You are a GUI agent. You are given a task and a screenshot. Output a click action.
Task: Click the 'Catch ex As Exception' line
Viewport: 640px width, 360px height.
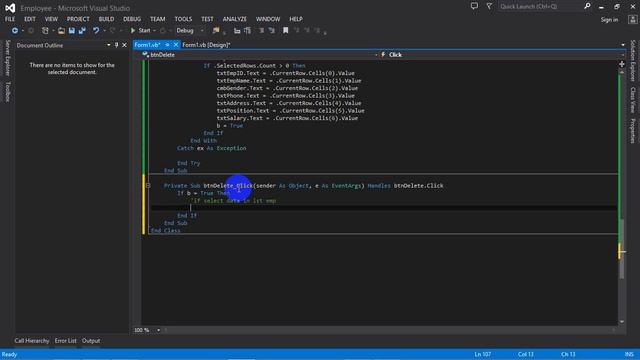point(211,148)
